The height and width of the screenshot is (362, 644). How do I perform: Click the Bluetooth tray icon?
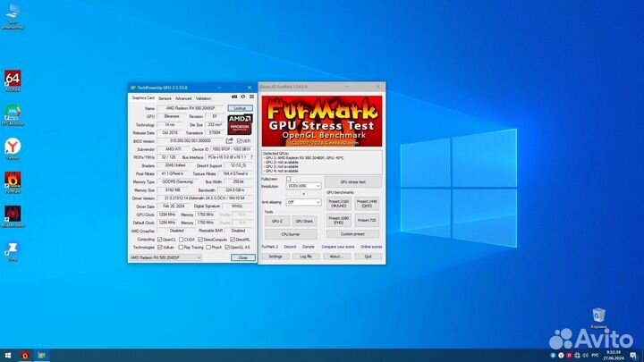[553, 356]
